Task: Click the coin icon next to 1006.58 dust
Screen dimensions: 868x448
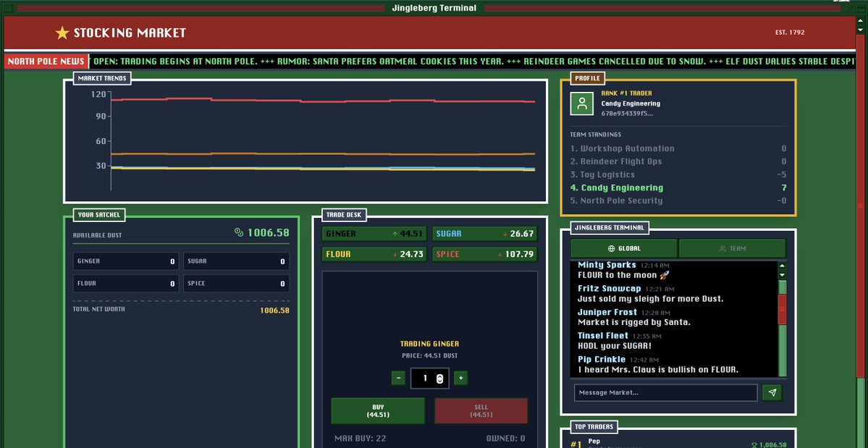Action: click(239, 232)
